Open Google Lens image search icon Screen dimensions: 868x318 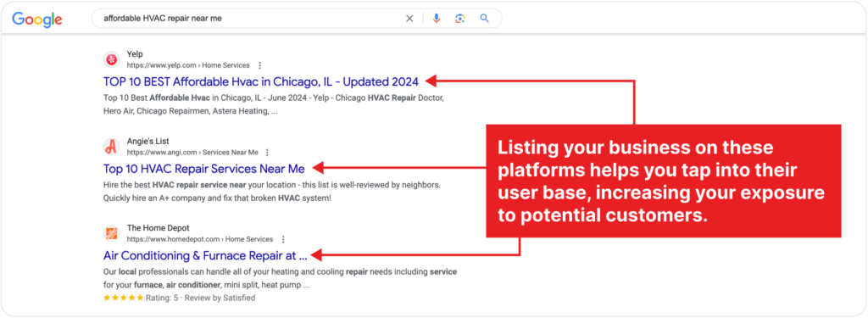tap(460, 19)
